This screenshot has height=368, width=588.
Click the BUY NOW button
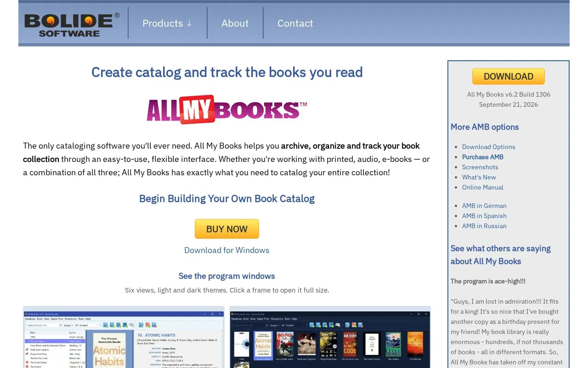coord(227,229)
